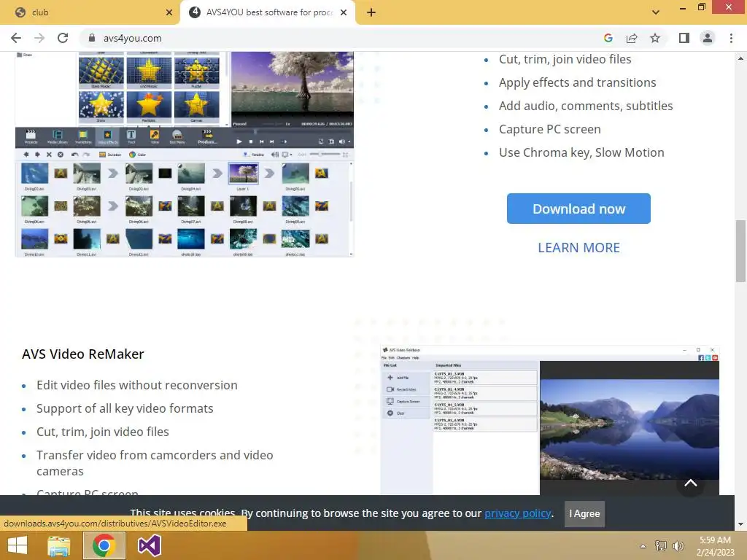
Task: Click 'Transfer video from camcorders' text
Action: (x=155, y=463)
